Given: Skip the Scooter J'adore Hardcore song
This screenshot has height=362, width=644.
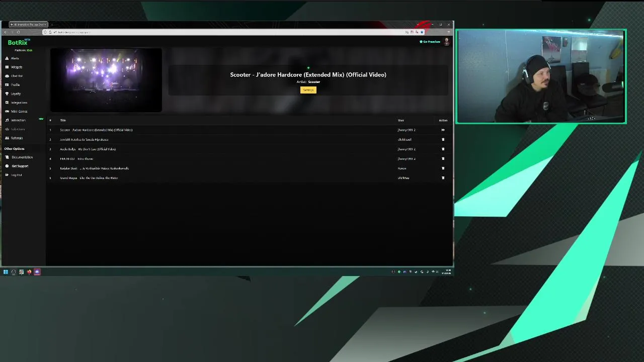Looking at the screenshot, I should (x=443, y=130).
